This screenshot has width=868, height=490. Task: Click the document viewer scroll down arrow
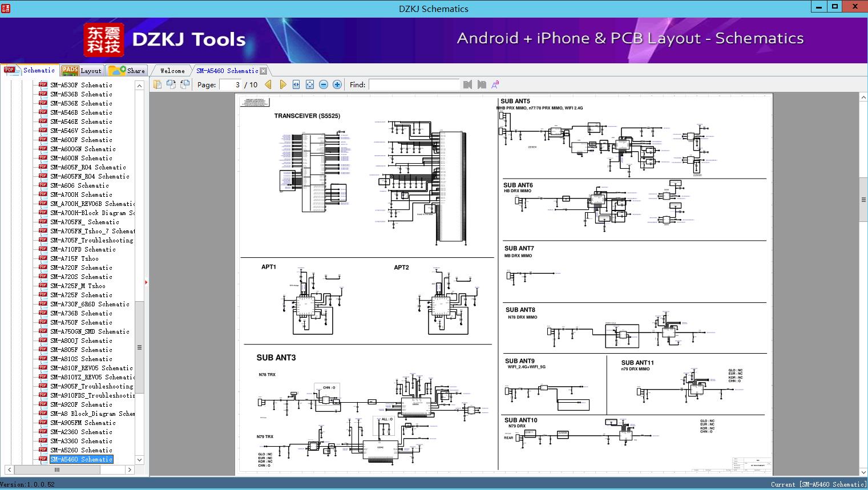tap(863, 472)
